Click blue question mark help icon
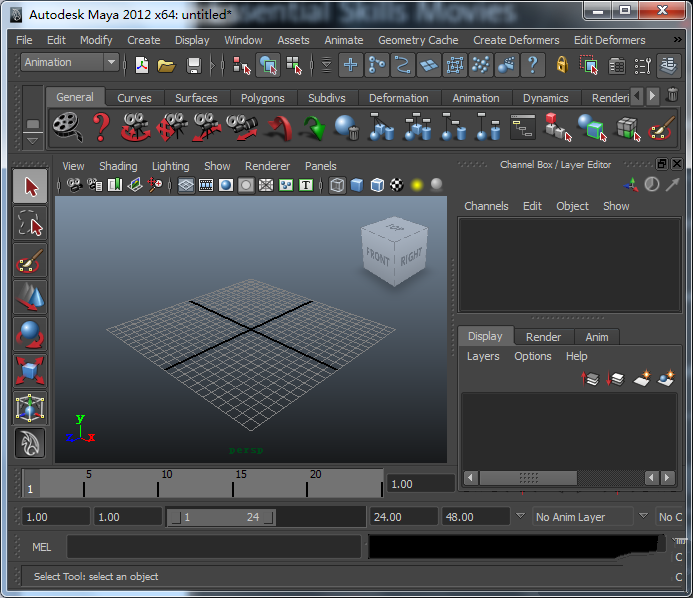The image size is (693, 598). click(x=533, y=65)
